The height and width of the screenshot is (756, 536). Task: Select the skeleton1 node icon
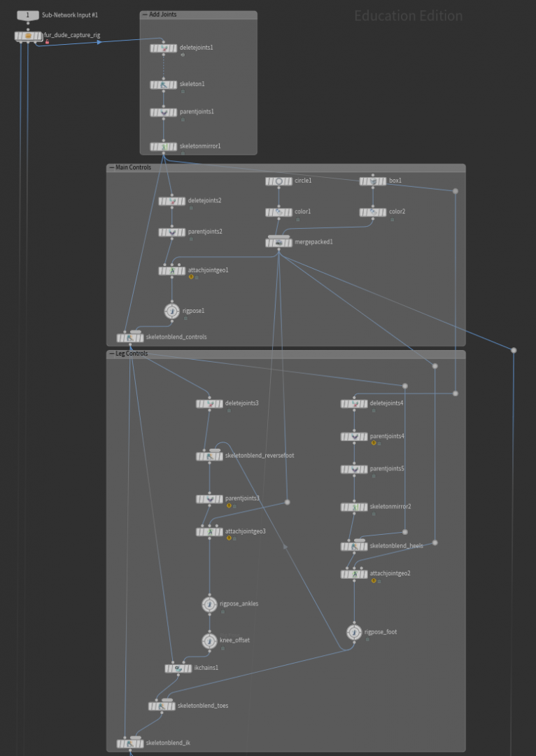coord(164,85)
